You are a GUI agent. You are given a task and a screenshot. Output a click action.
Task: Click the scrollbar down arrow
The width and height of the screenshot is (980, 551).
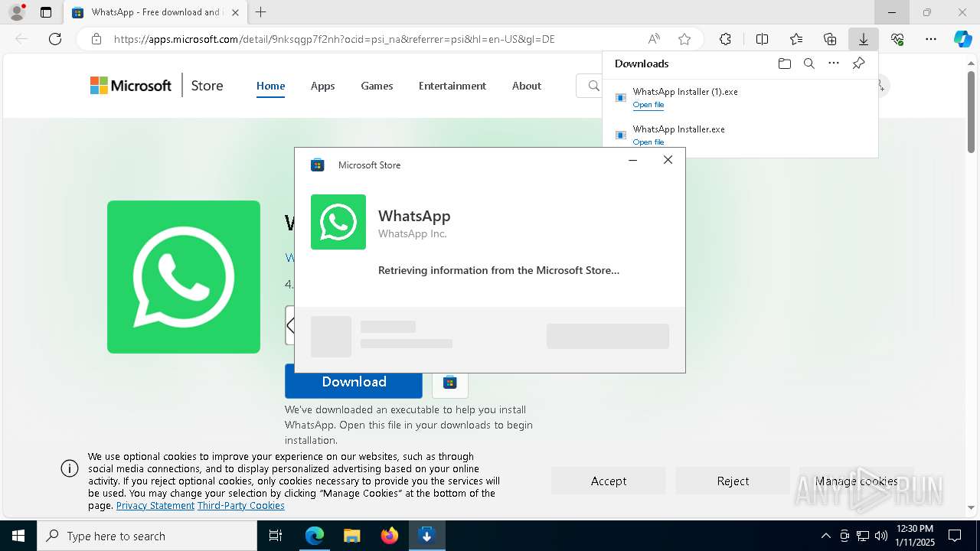coord(972,507)
